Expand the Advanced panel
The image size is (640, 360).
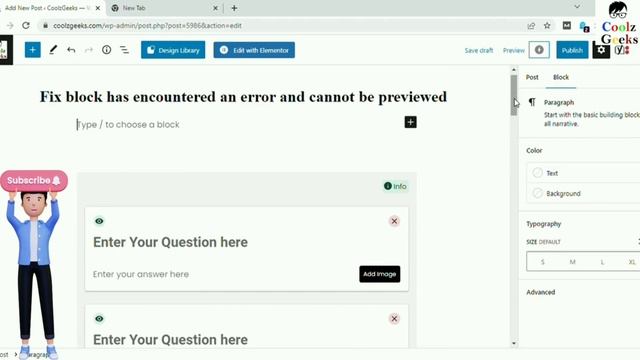coord(540,292)
